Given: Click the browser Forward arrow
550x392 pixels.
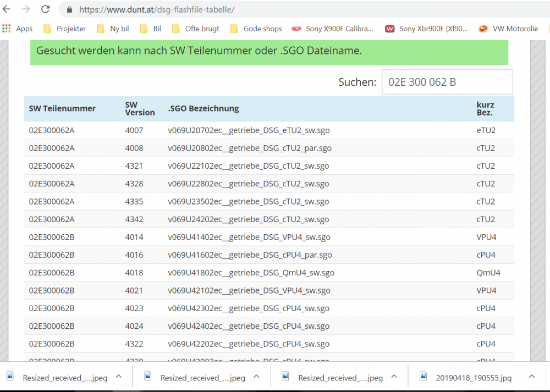Looking at the screenshot, I should (26, 9).
